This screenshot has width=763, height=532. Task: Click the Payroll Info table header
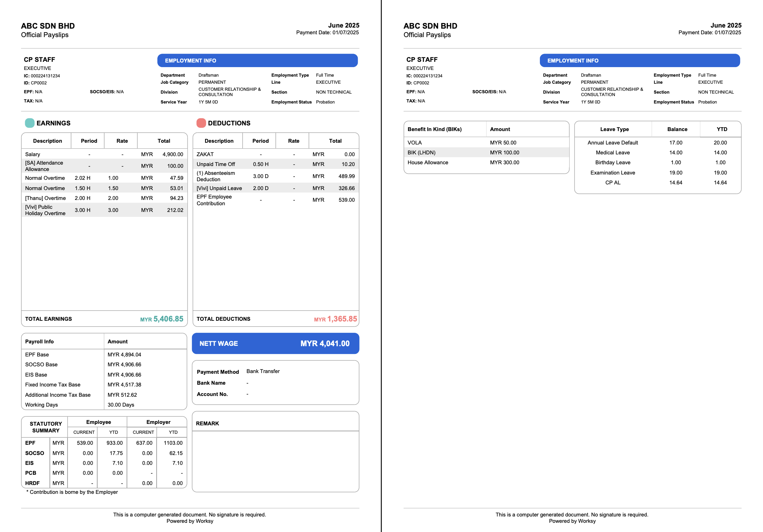click(x=39, y=342)
